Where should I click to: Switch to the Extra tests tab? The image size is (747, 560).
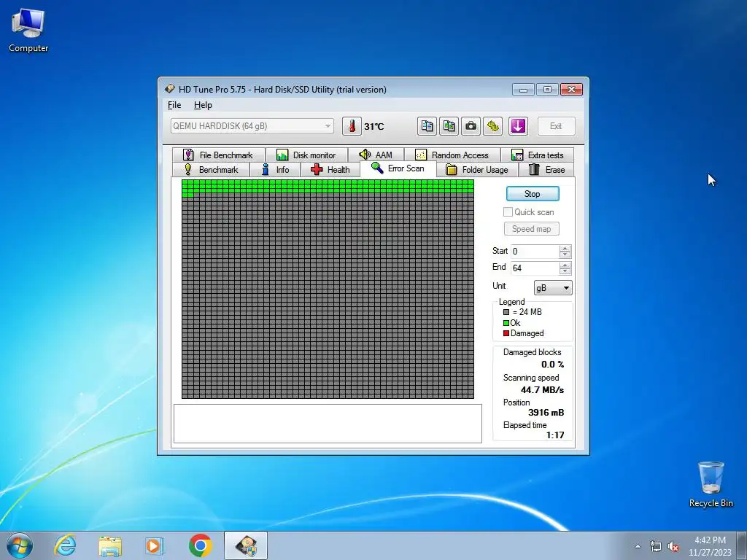click(x=537, y=155)
